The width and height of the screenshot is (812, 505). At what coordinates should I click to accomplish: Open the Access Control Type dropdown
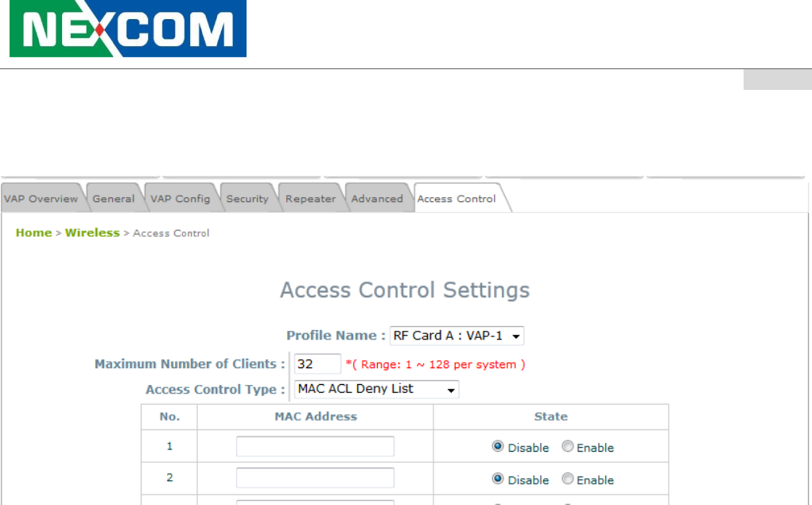coord(376,390)
